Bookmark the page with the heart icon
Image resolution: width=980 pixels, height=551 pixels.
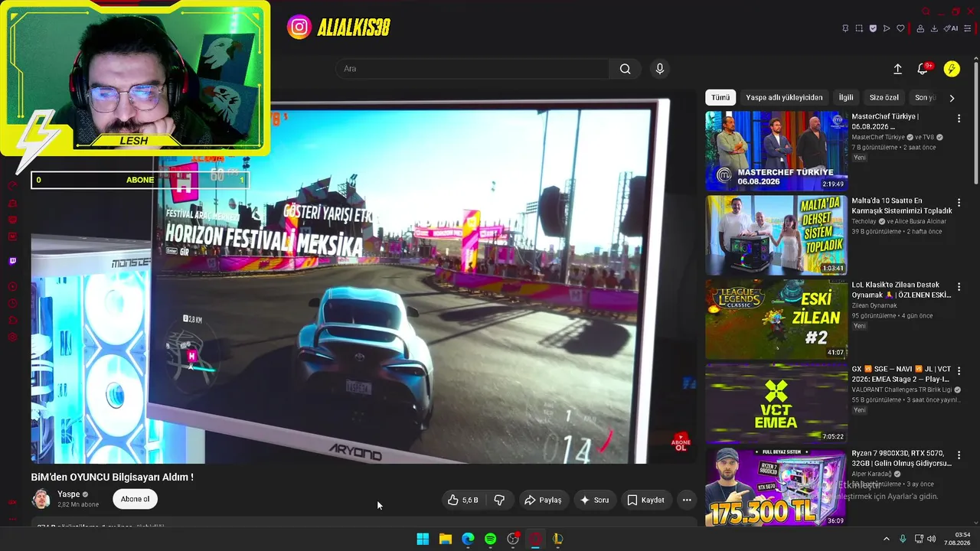(x=900, y=28)
